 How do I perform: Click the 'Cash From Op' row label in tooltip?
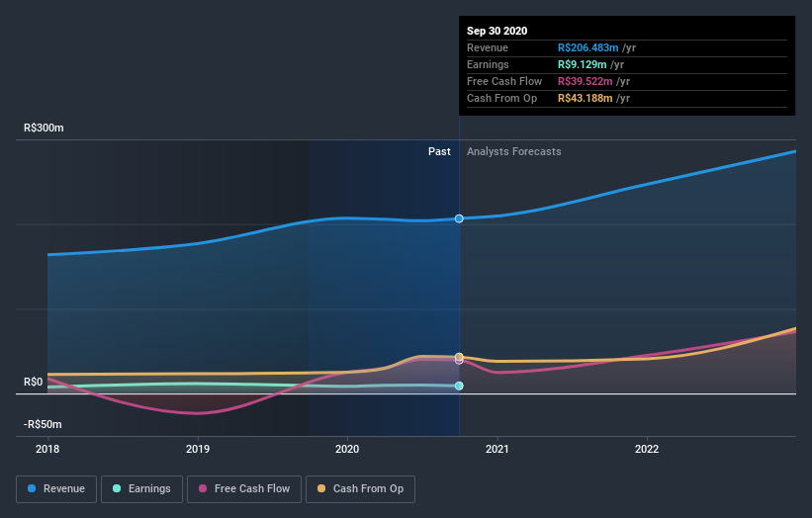(501, 98)
